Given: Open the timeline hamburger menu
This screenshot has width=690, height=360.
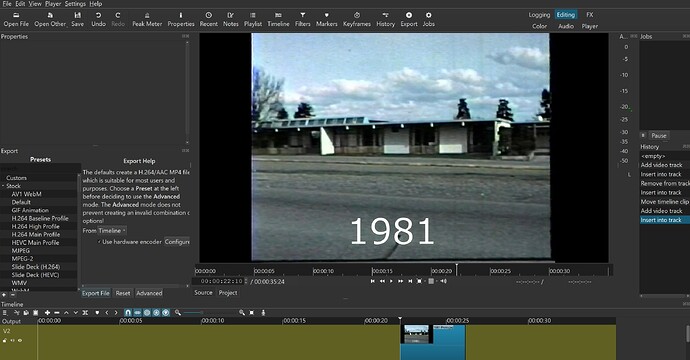Looking at the screenshot, I should pyautogui.click(x=5, y=313).
